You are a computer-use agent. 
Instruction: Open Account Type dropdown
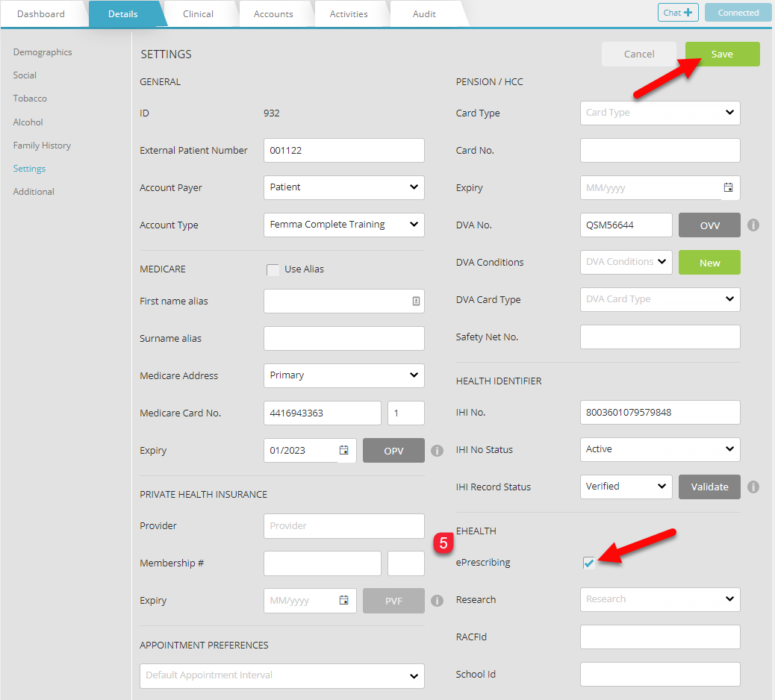(344, 225)
